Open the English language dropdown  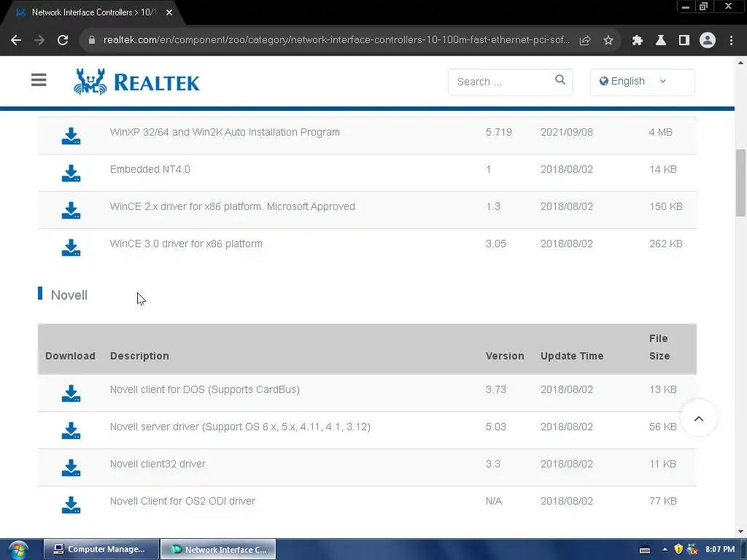pos(642,82)
